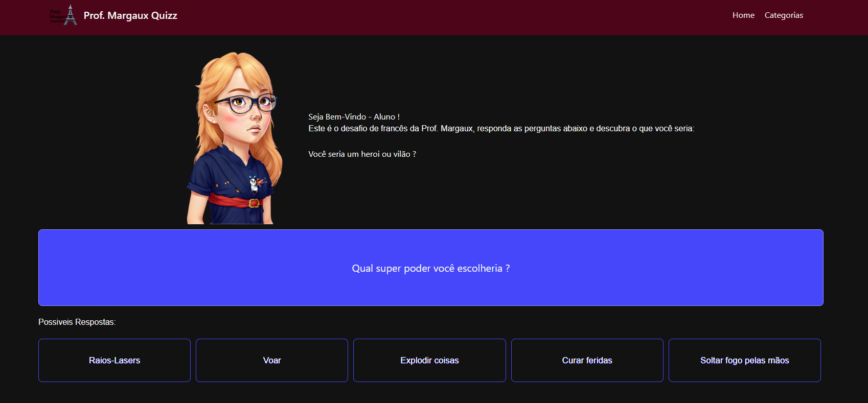The width and height of the screenshot is (868, 403).
Task: Click the 'Você seria um heroi ou vilão' text
Action: tap(362, 154)
